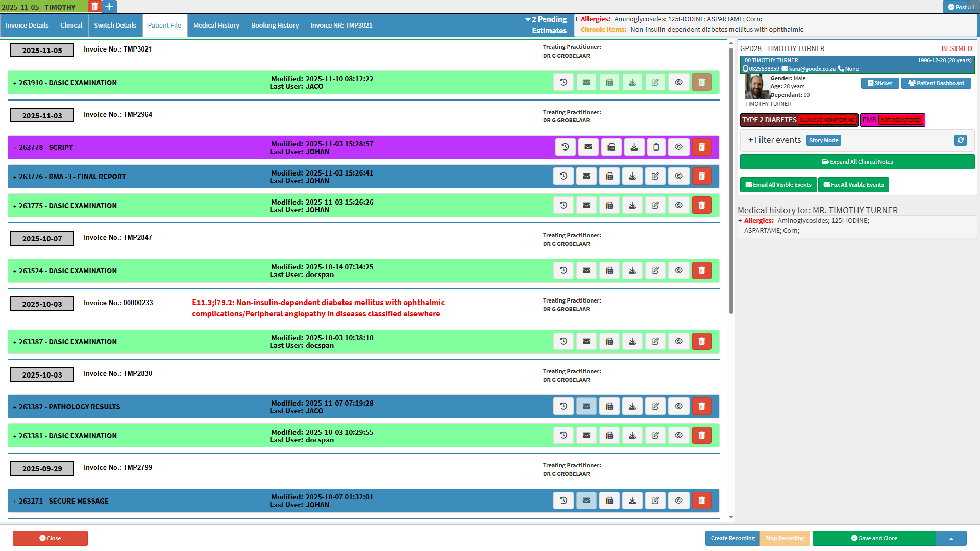Screen dimensions: 980x551
Task: Open the Booking History tab
Action: pos(275,25)
